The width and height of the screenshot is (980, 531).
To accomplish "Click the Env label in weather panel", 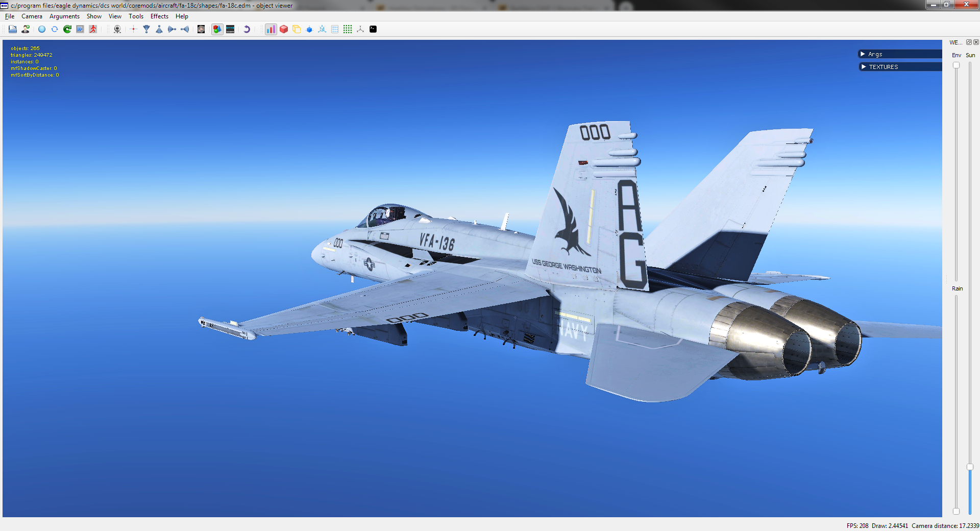I will pyautogui.click(x=957, y=55).
